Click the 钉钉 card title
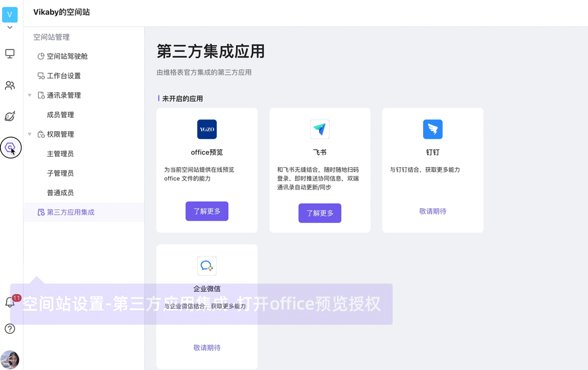 tap(433, 153)
